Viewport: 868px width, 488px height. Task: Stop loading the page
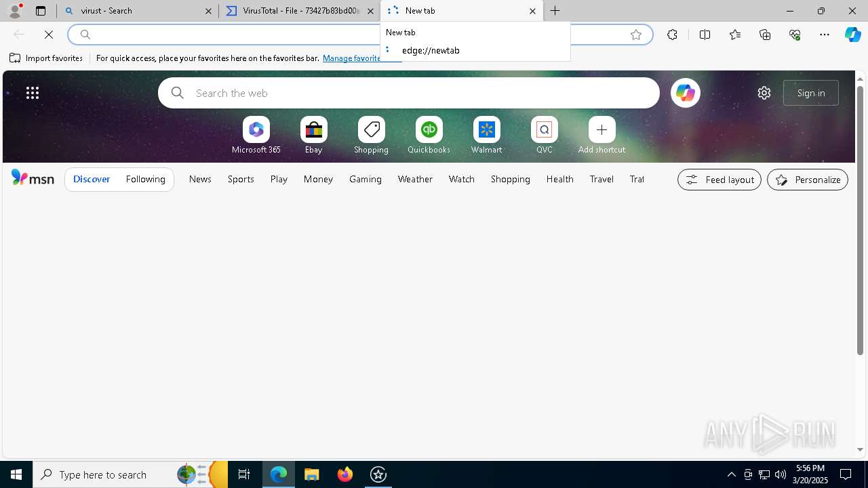49,35
